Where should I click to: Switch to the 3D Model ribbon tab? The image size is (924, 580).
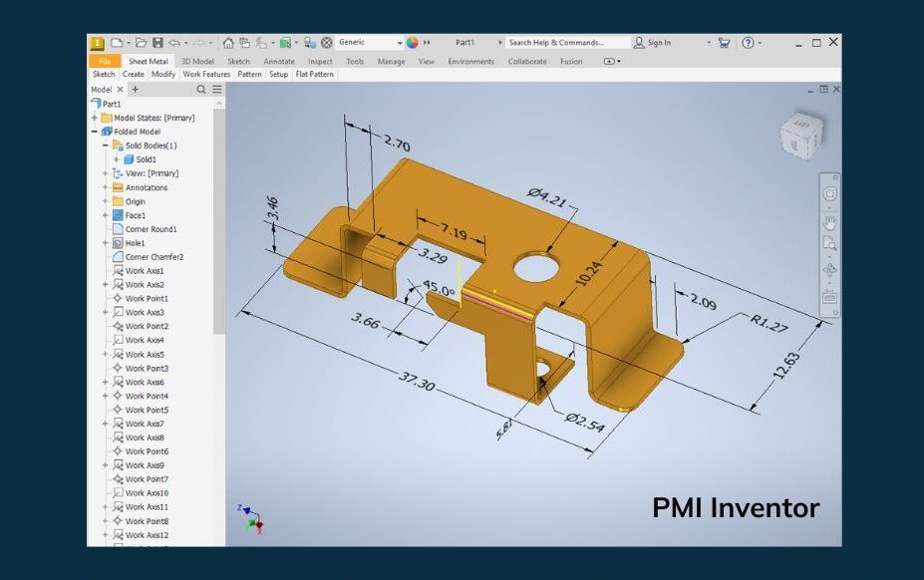197,62
